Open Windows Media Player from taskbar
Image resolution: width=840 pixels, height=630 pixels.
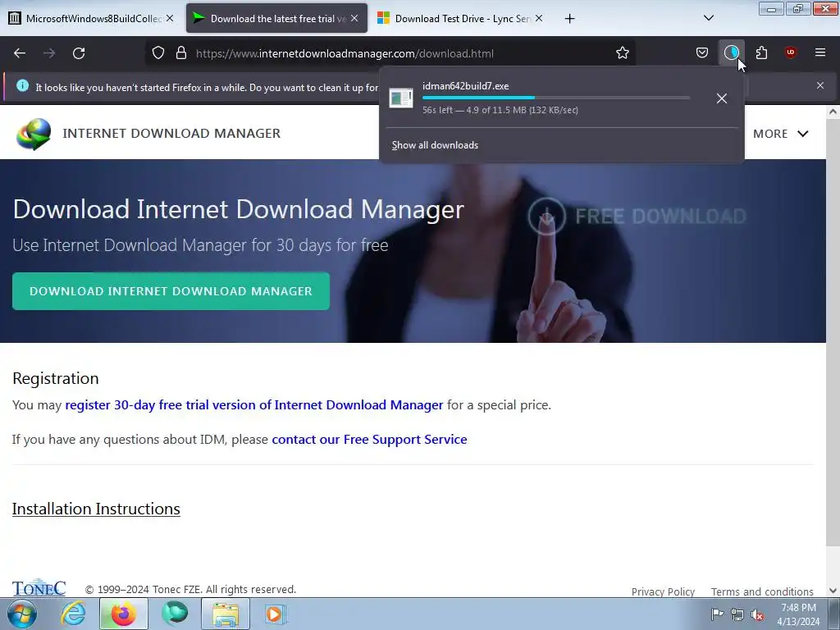point(276,614)
